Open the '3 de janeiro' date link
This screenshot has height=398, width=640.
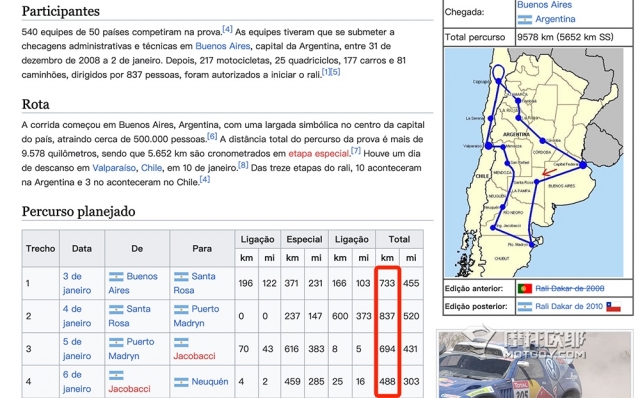pyautogui.click(x=77, y=283)
